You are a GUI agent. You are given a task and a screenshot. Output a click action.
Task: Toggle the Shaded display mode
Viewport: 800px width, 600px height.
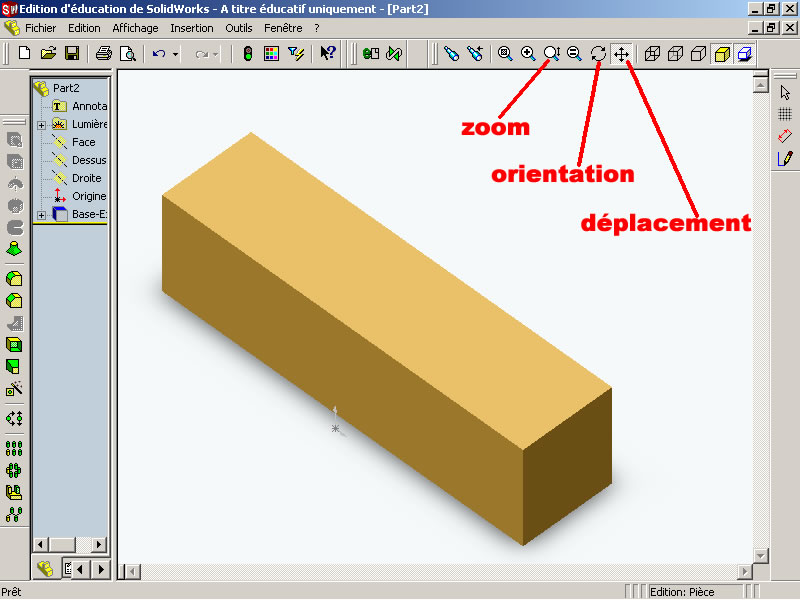(x=722, y=54)
